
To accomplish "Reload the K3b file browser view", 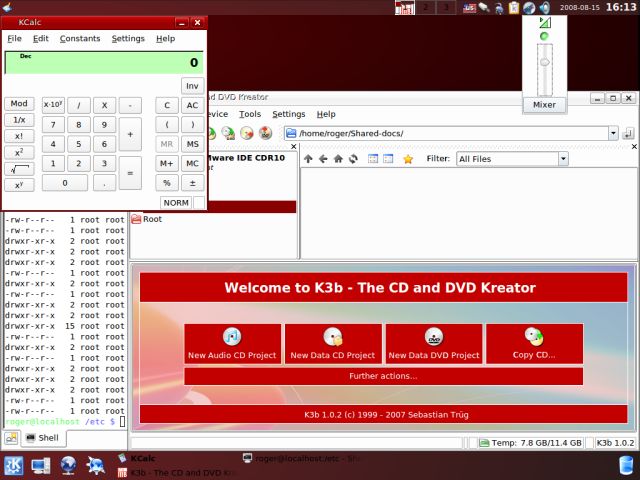I will (353, 159).
